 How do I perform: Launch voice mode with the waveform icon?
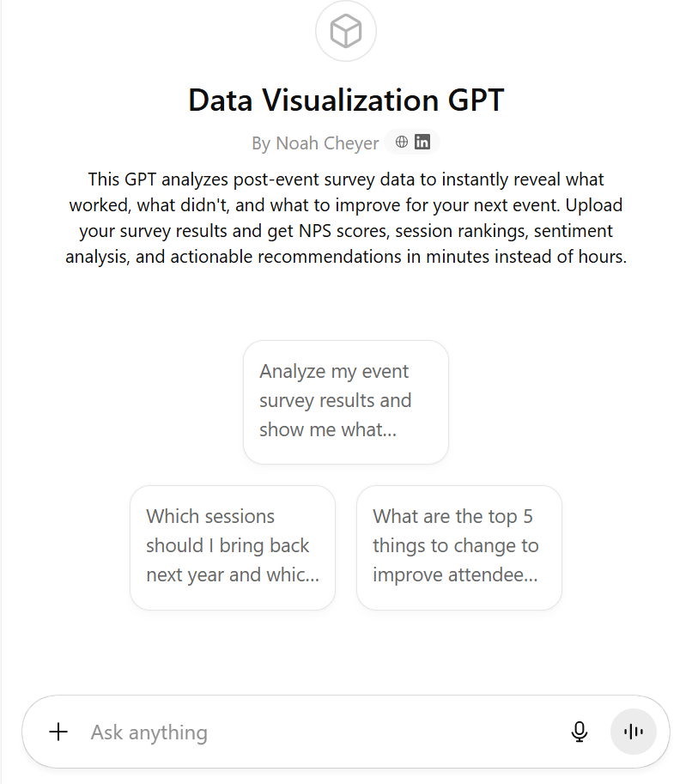[634, 732]
